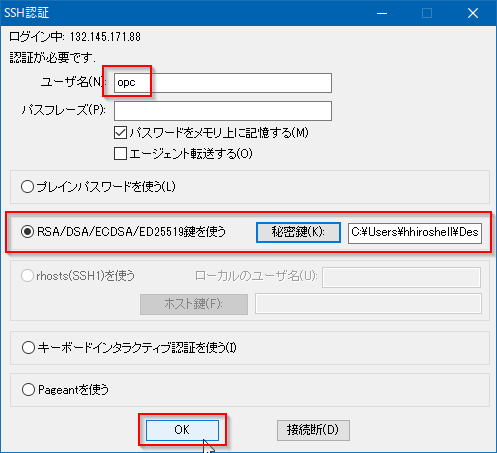This screenshot has width=497, height=453.
Task: Uncheck パスワードをメモリ上に記憶する checkbox
Action: [120, 133]
